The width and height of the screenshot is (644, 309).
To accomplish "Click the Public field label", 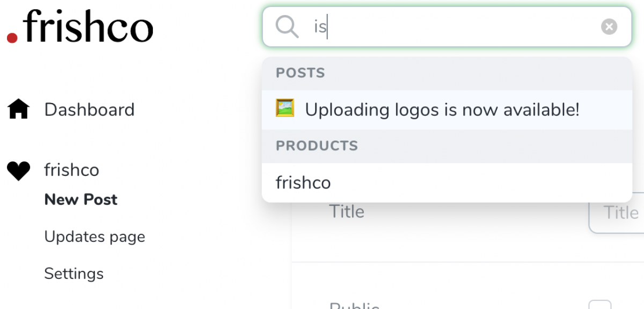I will pyautogui.click(x=354, y=305).
